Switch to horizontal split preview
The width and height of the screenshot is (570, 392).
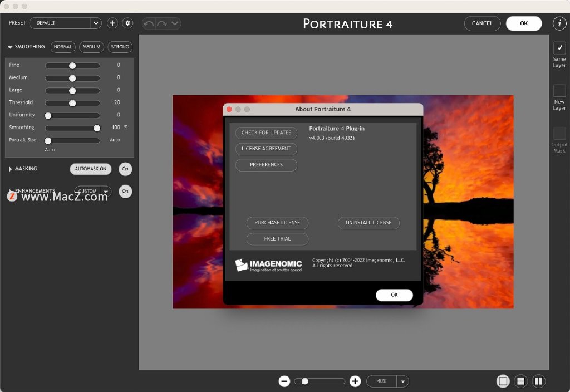click(x=520, y=381)
